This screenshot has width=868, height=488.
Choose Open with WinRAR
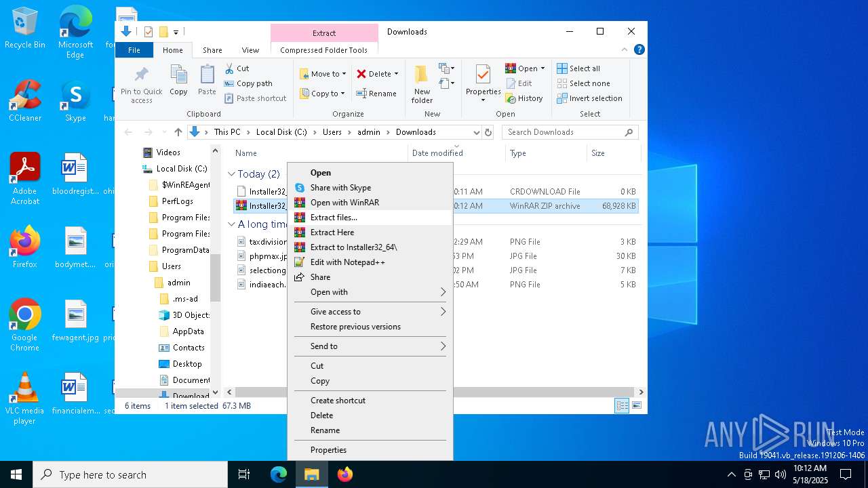coord(370,203)
